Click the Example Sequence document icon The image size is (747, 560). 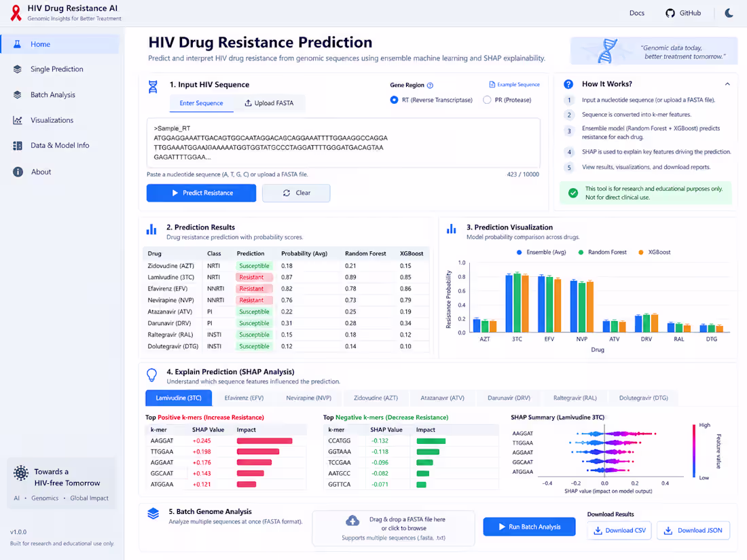(x=492, y=84)
